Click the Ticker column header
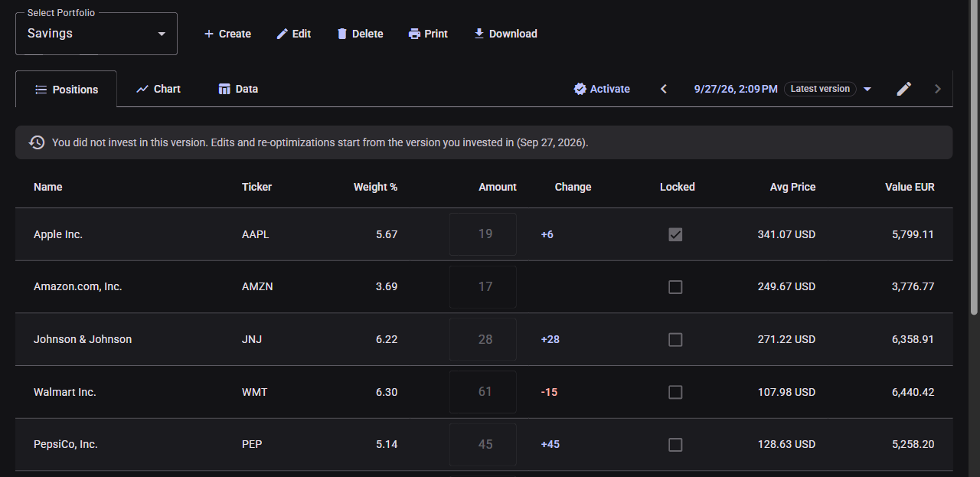This screenshot has width=980, height=477. (x=256, y=187)
